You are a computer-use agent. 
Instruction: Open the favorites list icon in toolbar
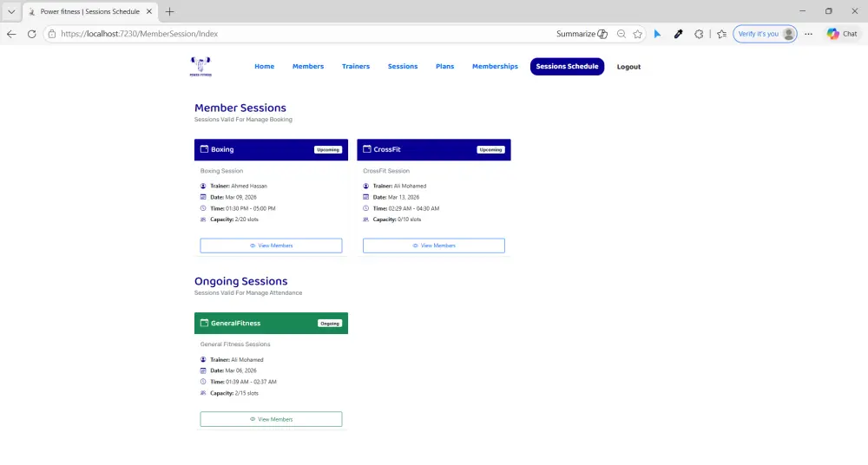pyautogui.click(x=721, y=34)
